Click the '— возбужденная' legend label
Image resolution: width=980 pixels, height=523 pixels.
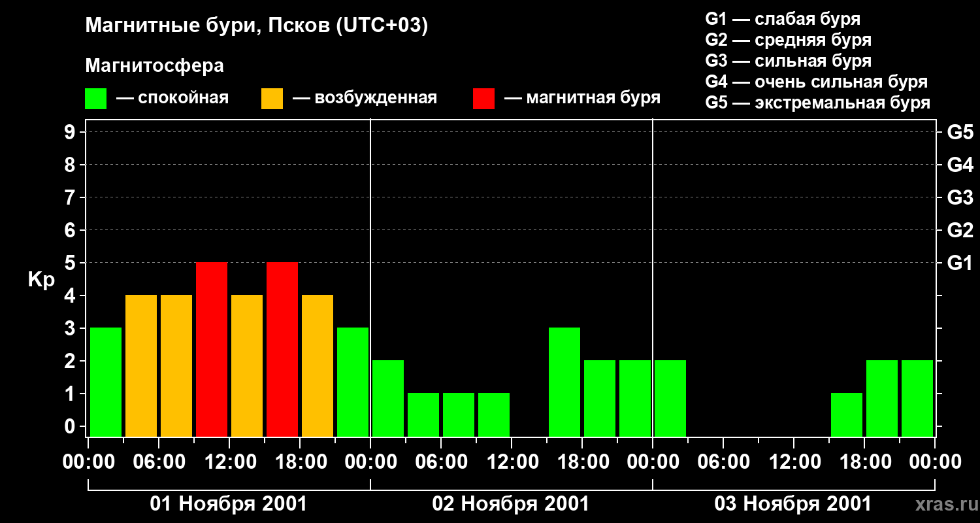(365, 98)
